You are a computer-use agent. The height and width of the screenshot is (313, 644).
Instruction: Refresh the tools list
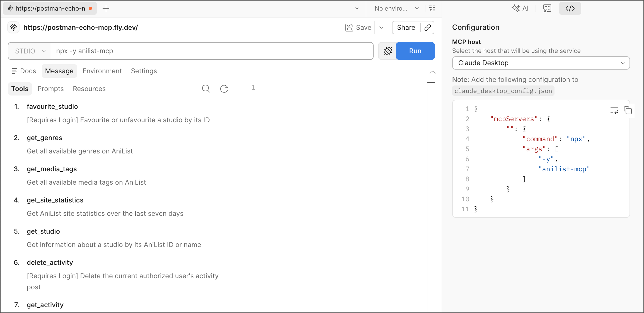(x=224, y=89)
